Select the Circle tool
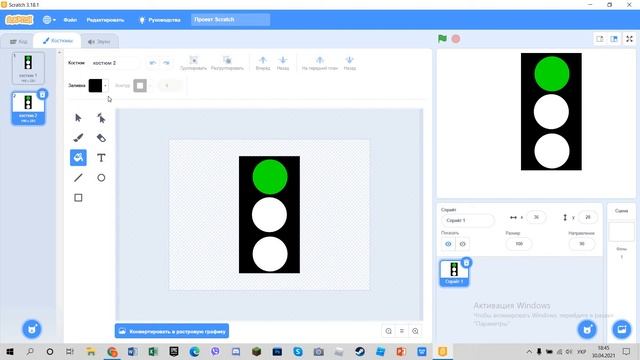The image size is (640, 360). click(x=101, y=178)
